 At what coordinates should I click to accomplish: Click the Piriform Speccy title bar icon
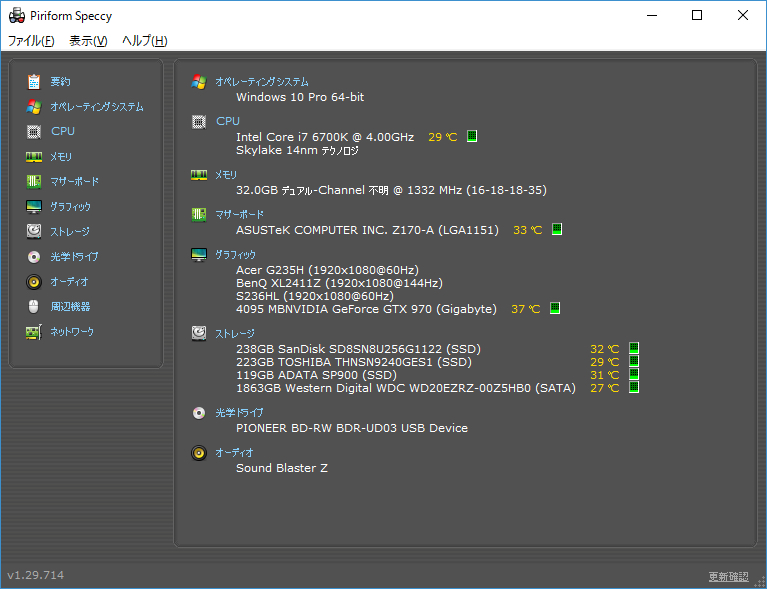tap(17, 16)
